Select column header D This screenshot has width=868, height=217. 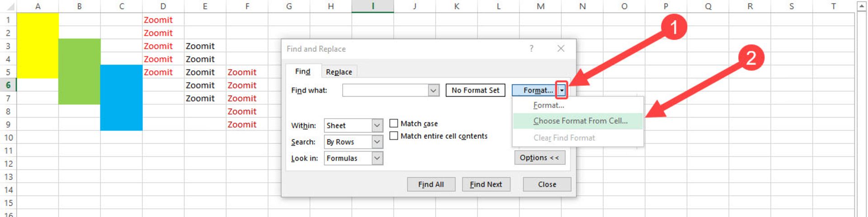pyautogui.click(x=163, y=6)
